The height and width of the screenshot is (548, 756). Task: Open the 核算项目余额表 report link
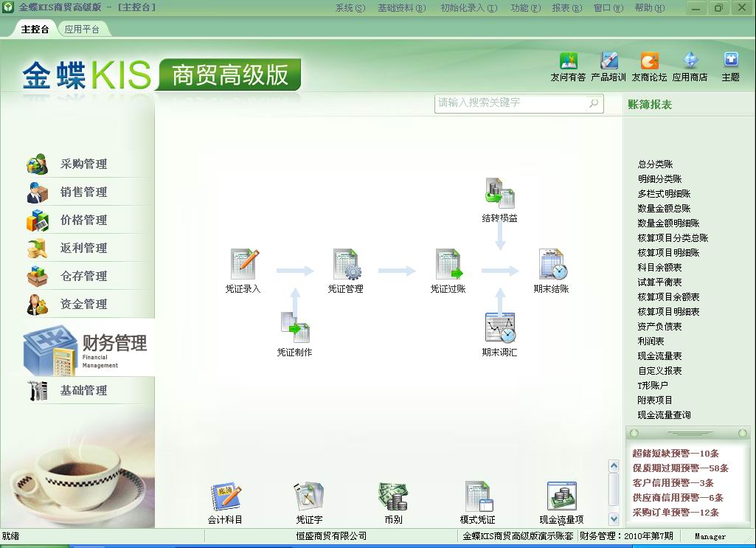click(668, 297)
